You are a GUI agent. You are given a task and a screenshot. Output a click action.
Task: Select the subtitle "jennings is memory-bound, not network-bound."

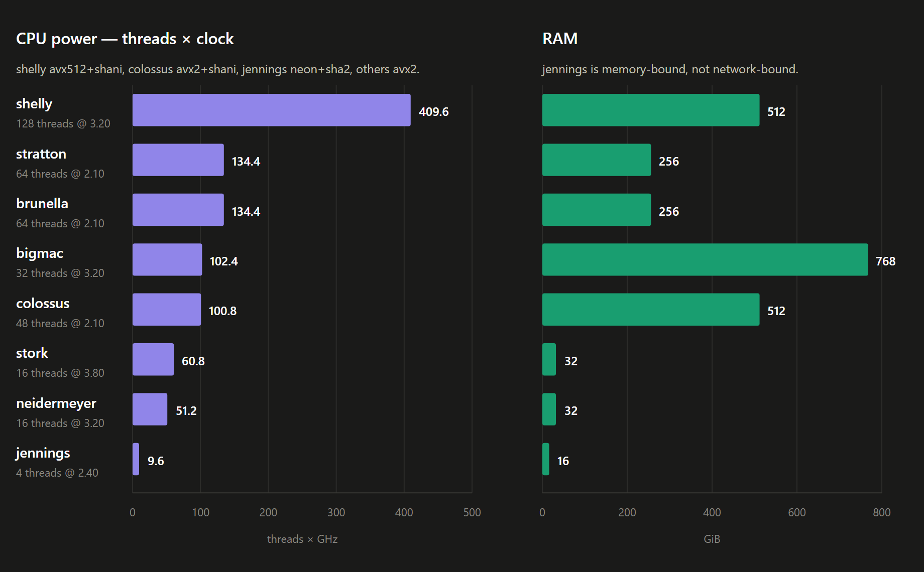coord(670,69)
